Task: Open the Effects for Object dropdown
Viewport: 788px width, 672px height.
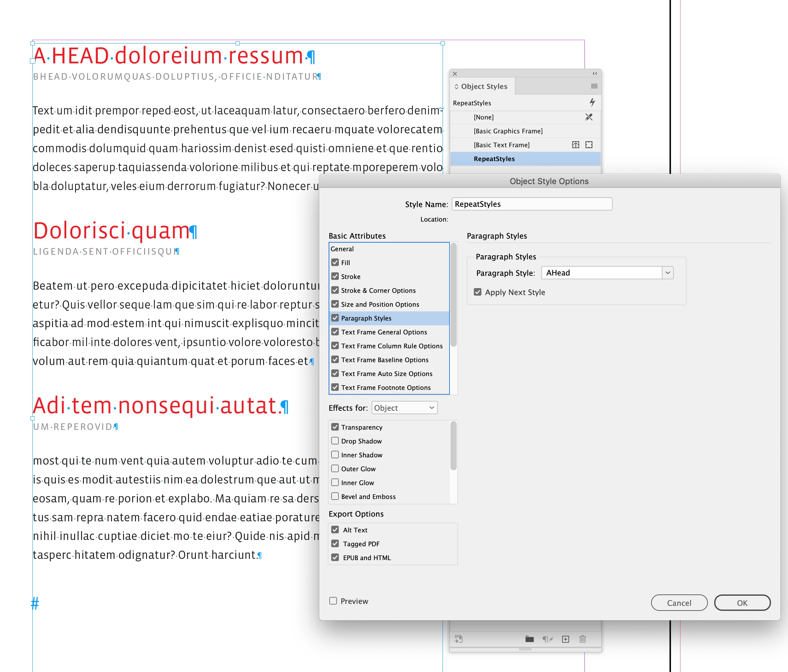Action: click(x=404, y=408)
